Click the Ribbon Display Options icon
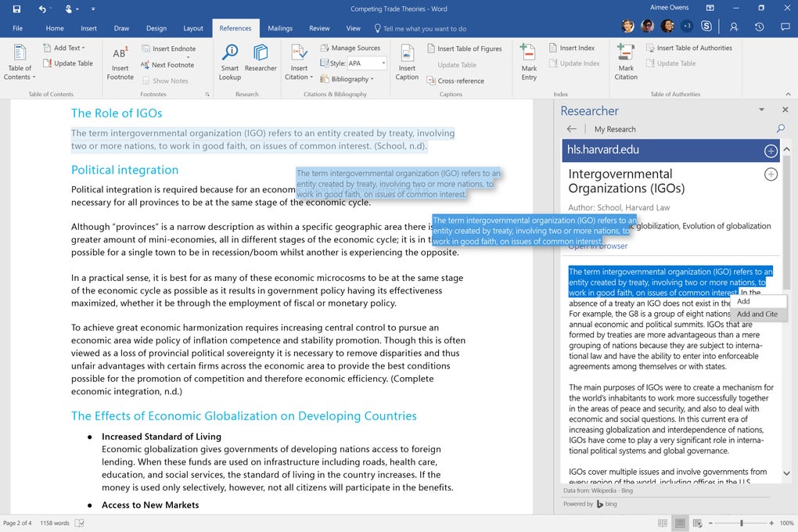798x532 pixels. pos(710,8)
